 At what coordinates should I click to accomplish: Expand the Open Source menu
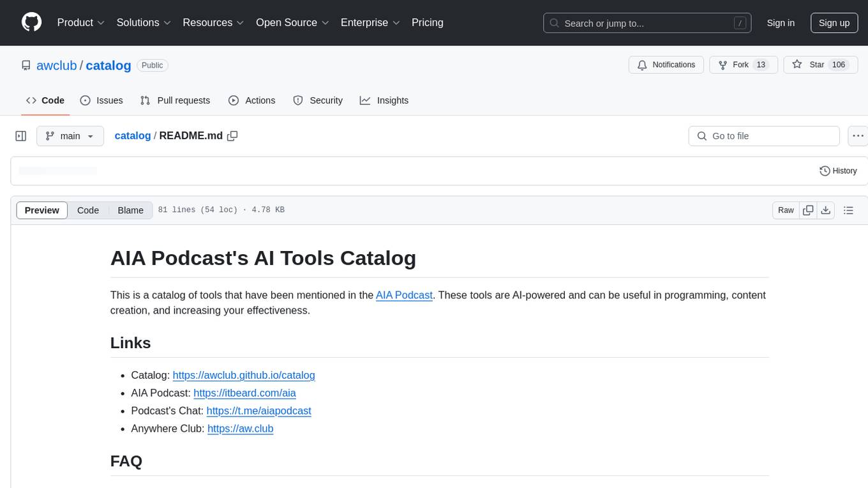292,22
